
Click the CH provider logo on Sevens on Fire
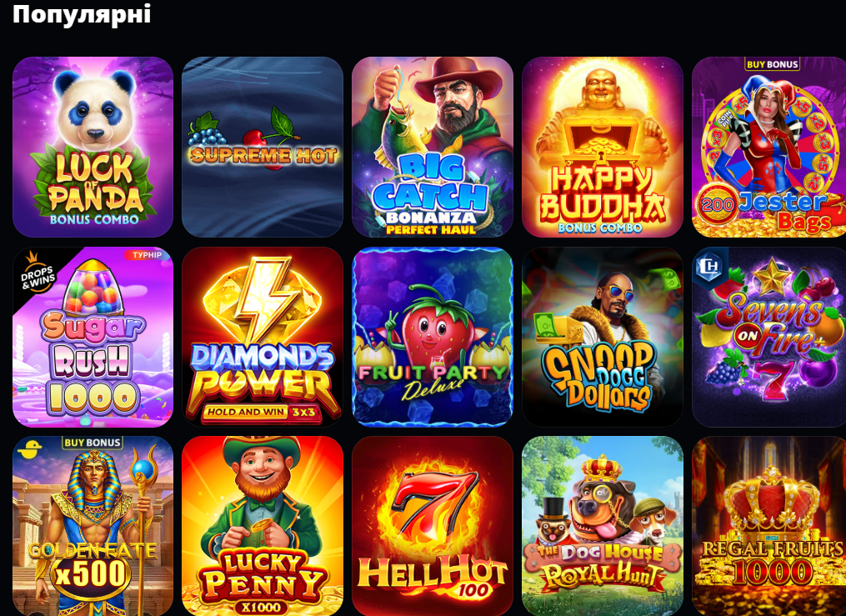click(x=709, y=265)
